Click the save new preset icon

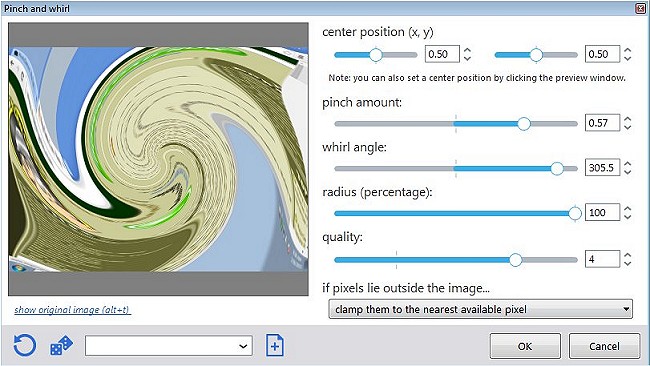click(x=274, y=345)
